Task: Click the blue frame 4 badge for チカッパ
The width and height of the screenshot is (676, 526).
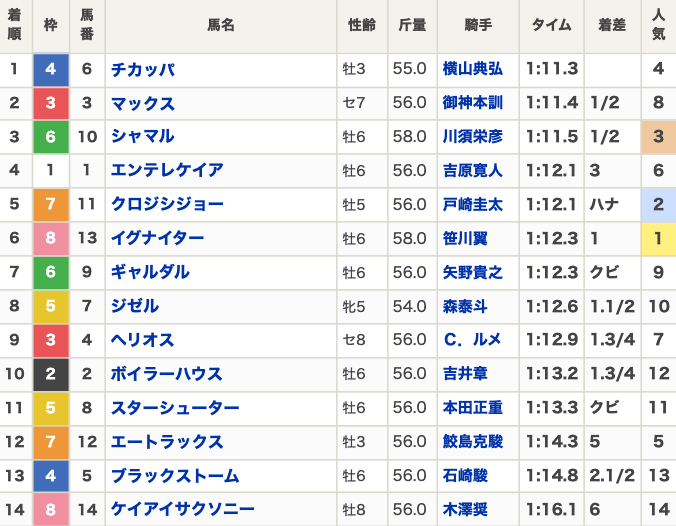Action: pos(51,69)
